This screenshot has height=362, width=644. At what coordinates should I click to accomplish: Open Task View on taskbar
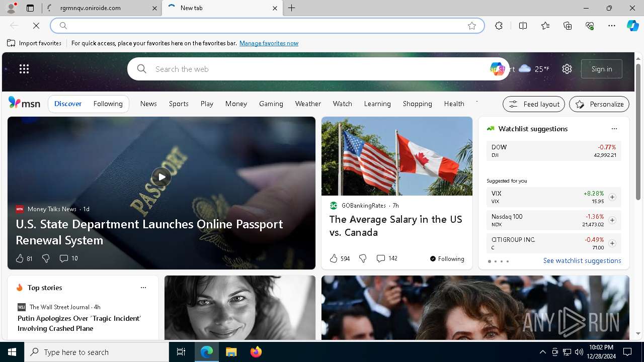pos(181,352)
